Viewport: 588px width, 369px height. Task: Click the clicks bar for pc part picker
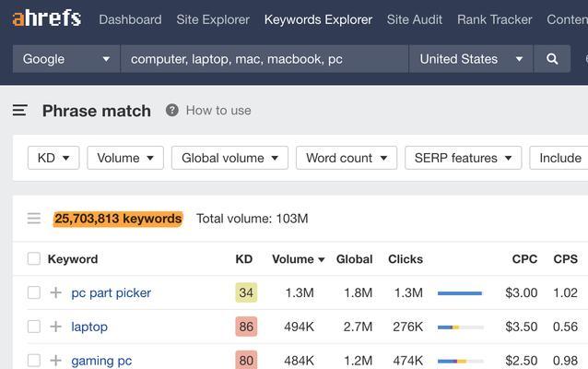point(460,293)
